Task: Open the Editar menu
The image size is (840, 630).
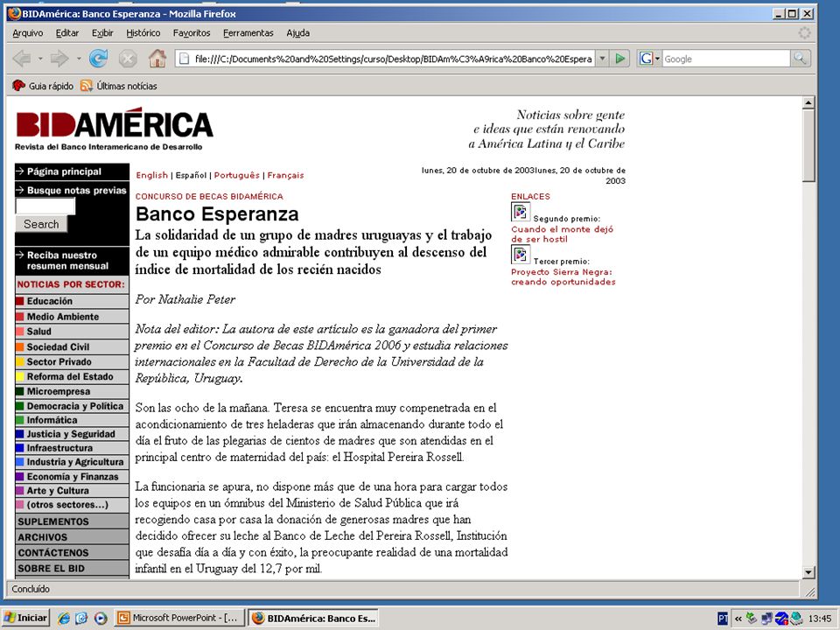Action: pyautogui.click(x=67, y=32)
